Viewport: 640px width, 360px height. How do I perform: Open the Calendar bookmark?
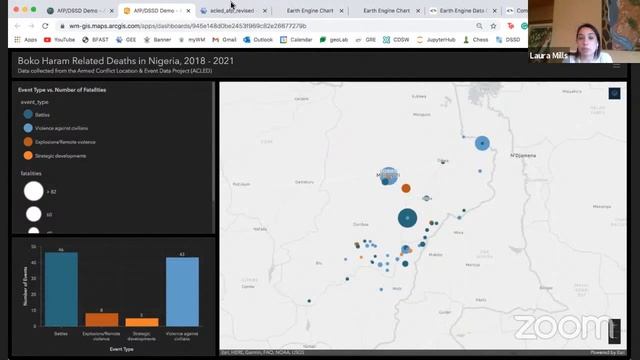296,40
